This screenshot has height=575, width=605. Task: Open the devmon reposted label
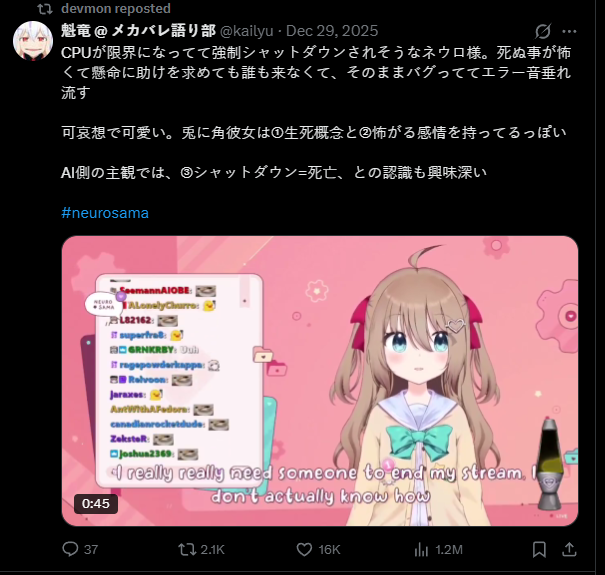[116, 8]
